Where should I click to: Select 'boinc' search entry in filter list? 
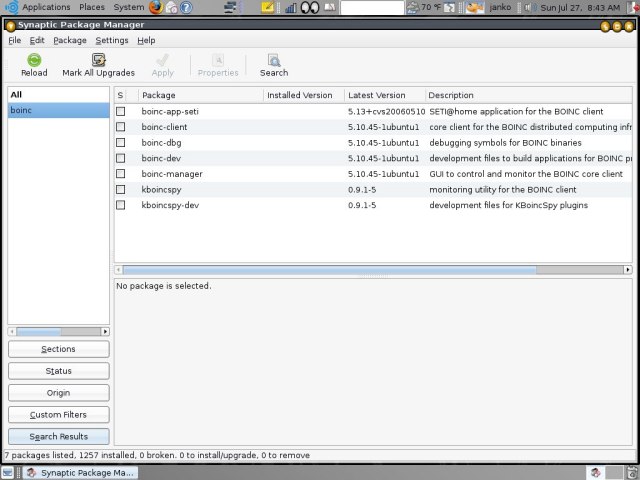pyautogui.click(x=58, y=110)
